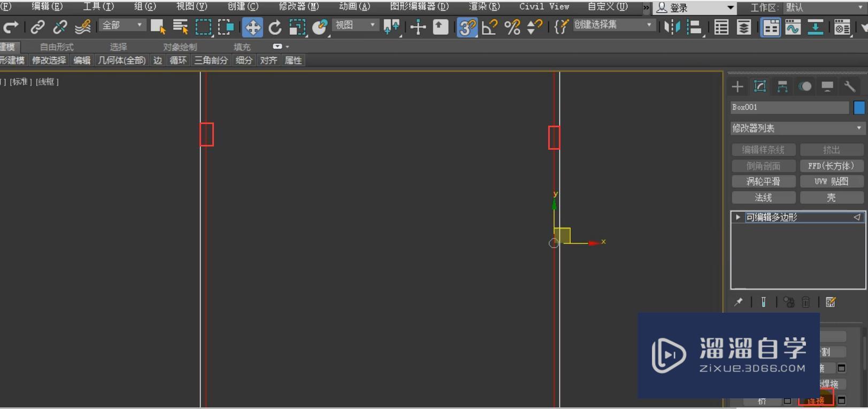This screenshot has width=868, height=409.
Task: Open the 修改选择 ribbon panel
Action: pyautogui.click(x=49, y=60)
